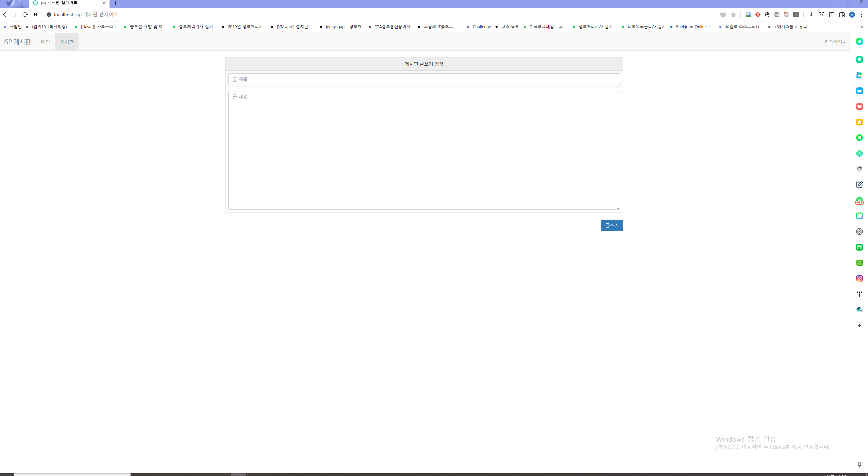
Task: Click the 글 내용 content textarea
Action: [424, 150]
